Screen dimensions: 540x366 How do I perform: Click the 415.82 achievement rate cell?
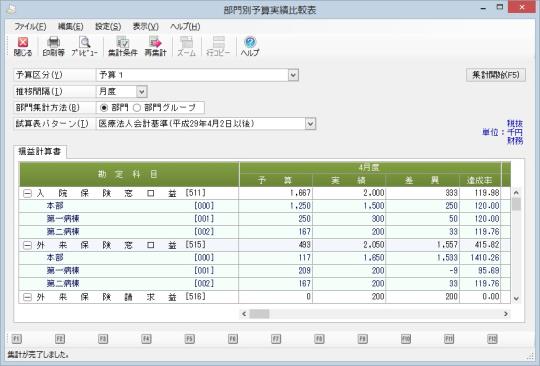(x=480, y=245)
